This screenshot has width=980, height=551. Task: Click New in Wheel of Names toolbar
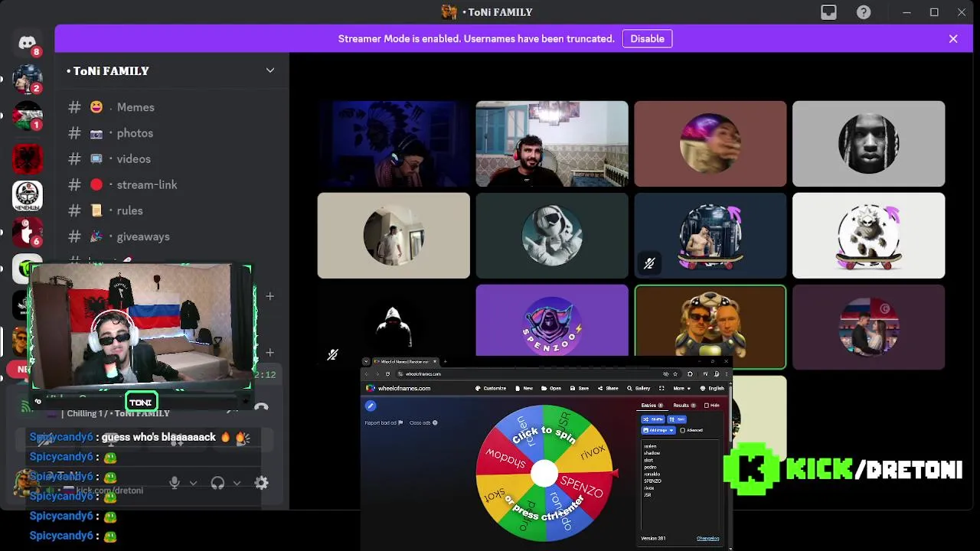coord(524,388)
